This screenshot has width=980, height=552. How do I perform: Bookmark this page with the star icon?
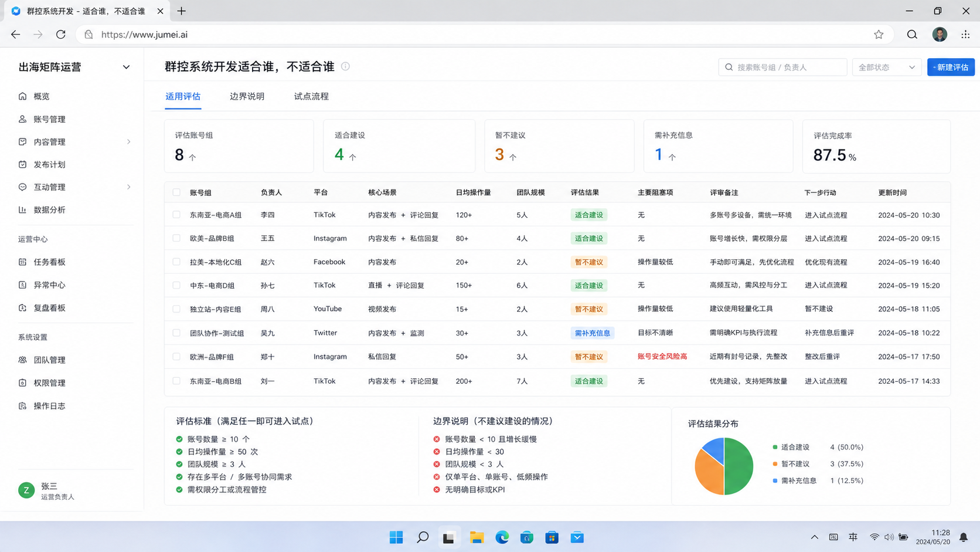tap(878, 35)
